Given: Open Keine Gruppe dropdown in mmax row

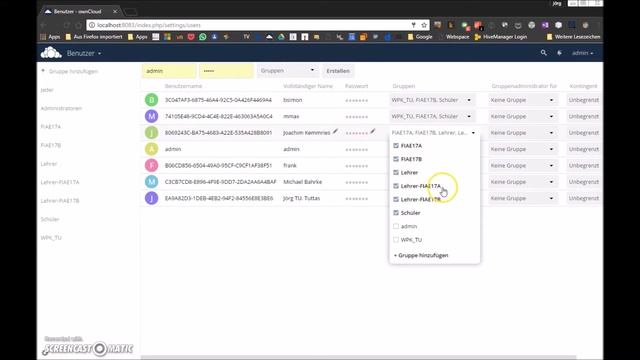Looking at the screenshot, I should point(522,116).
